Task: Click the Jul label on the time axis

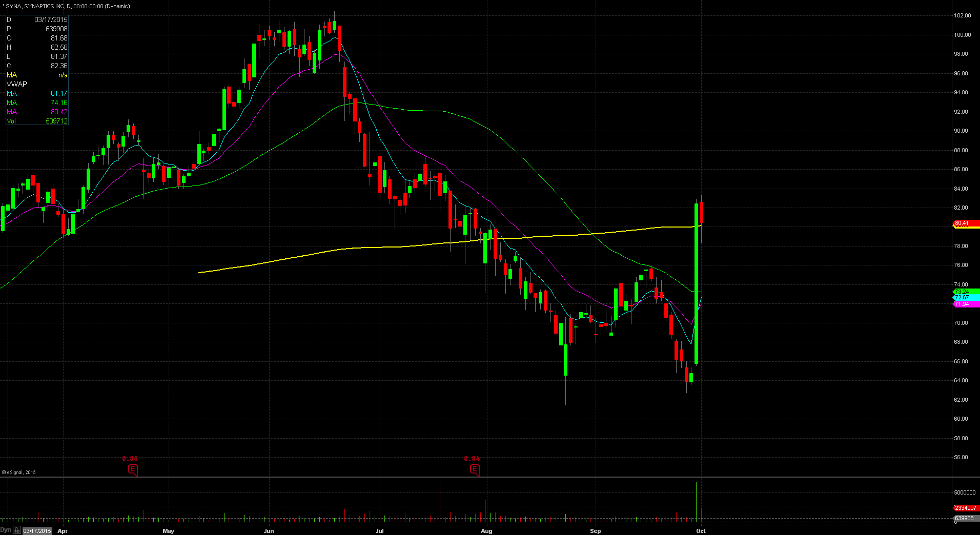Action: tap(379, 531)
